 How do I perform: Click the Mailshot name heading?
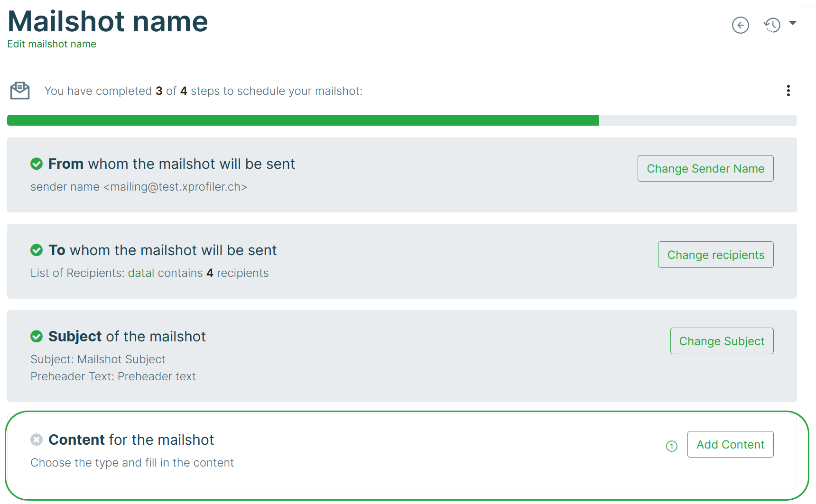coord(108,21)
